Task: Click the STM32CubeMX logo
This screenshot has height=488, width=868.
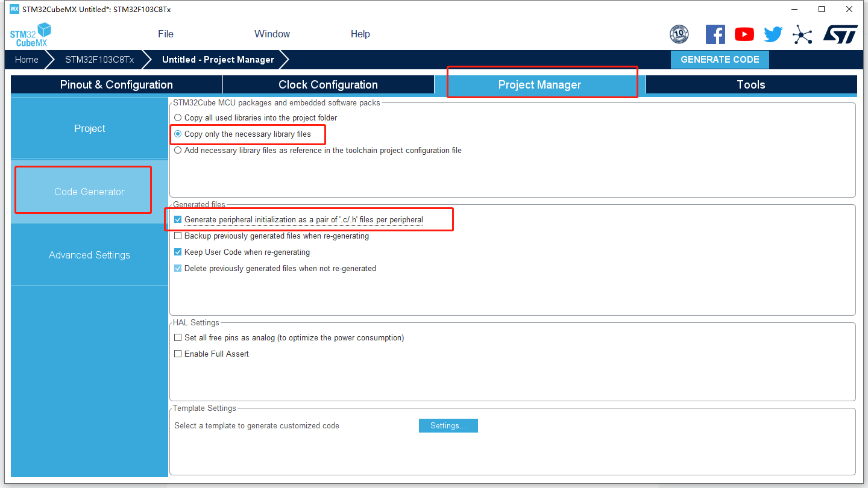Action: pyautogui.click(x=31, y=35)
